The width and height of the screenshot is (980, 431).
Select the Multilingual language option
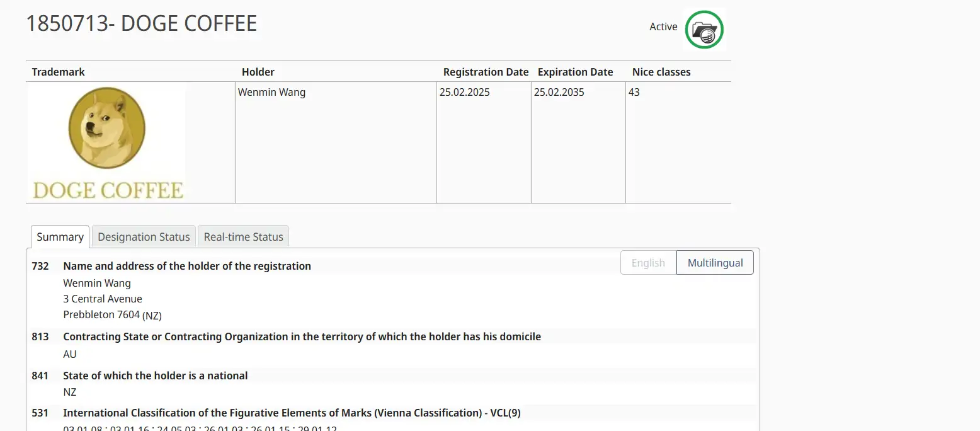coord(715,263)
